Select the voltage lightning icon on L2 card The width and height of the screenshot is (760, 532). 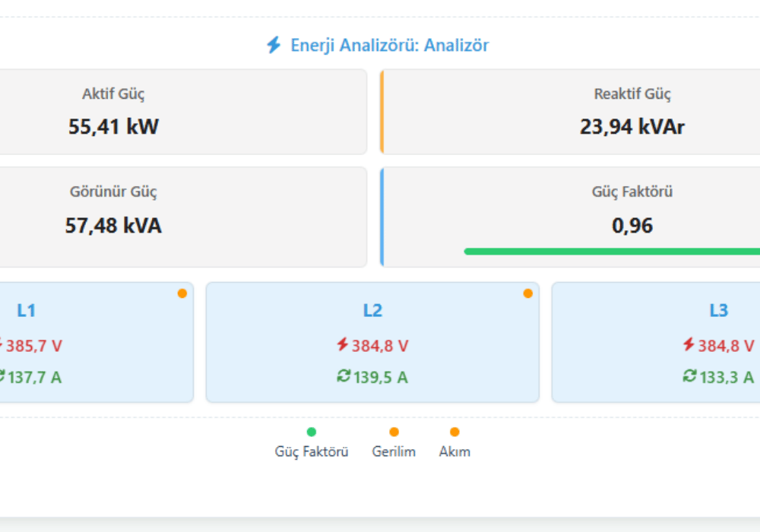(344, 345)
